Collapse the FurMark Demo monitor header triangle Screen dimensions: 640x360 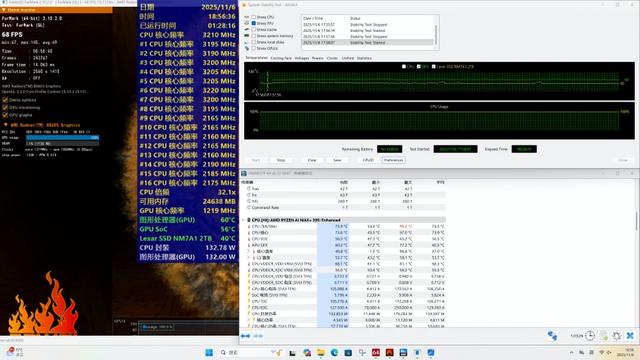4,10
